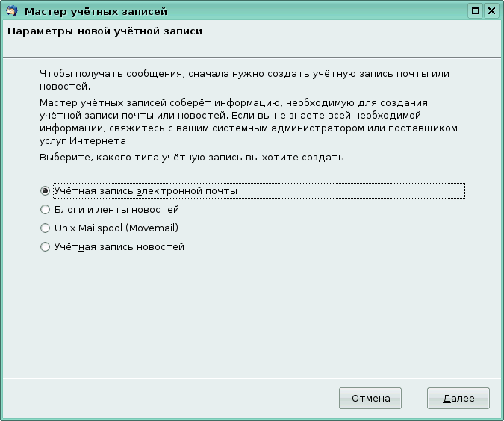Click the separator line under the heading
Viewport: 504px width, 421px height.
(x=252, y=57)
